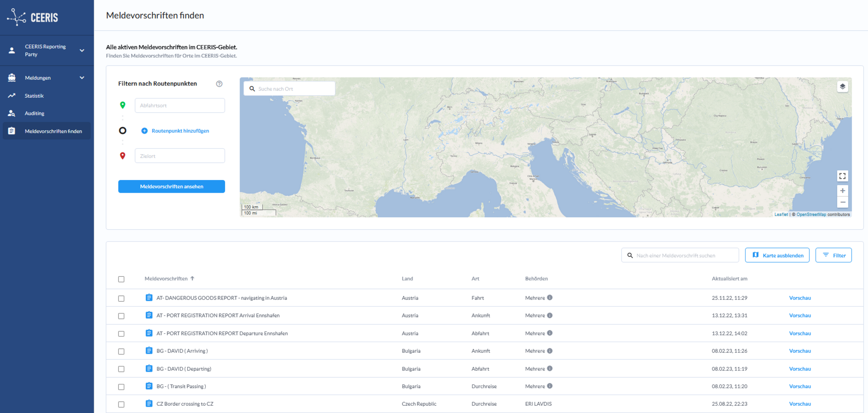Open the Filter button
Image resolution: width=868 pixels, height=413 pixels.
click(834, 255)
